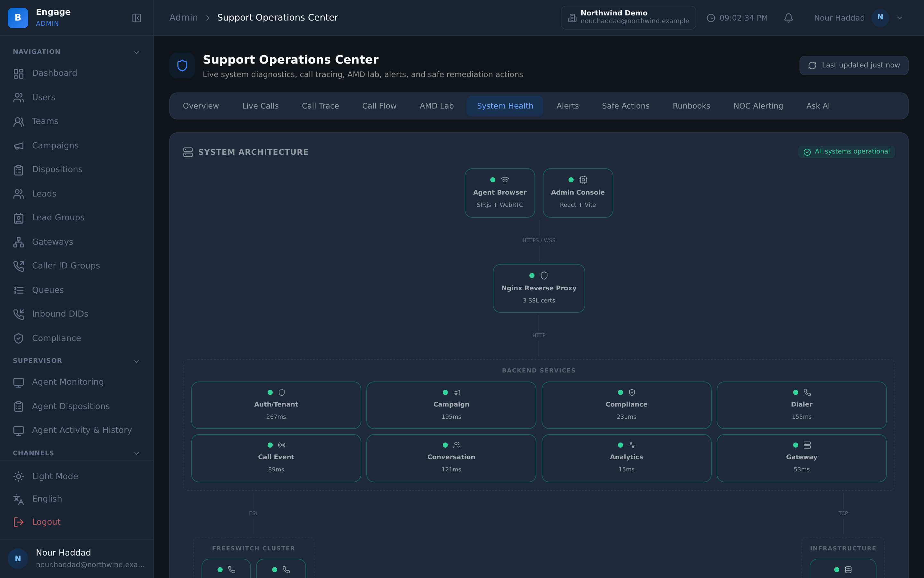This screenshot has height=578, width=924.
Task: Collapse the SUPERVISOR section chevron
Action: [x=137, y=361]
